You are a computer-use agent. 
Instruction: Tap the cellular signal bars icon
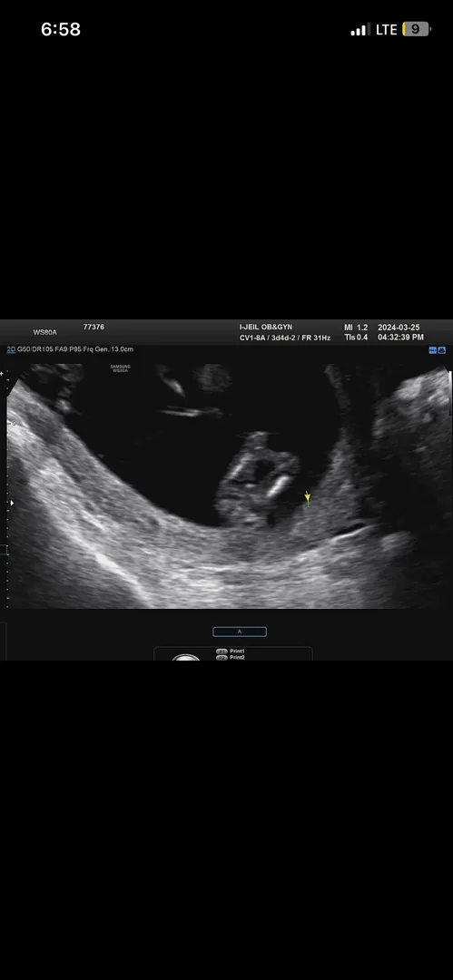tap(359, 29)
